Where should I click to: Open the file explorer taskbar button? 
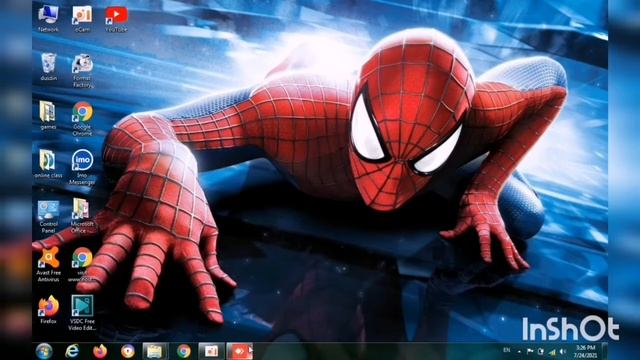coord(155,351)
